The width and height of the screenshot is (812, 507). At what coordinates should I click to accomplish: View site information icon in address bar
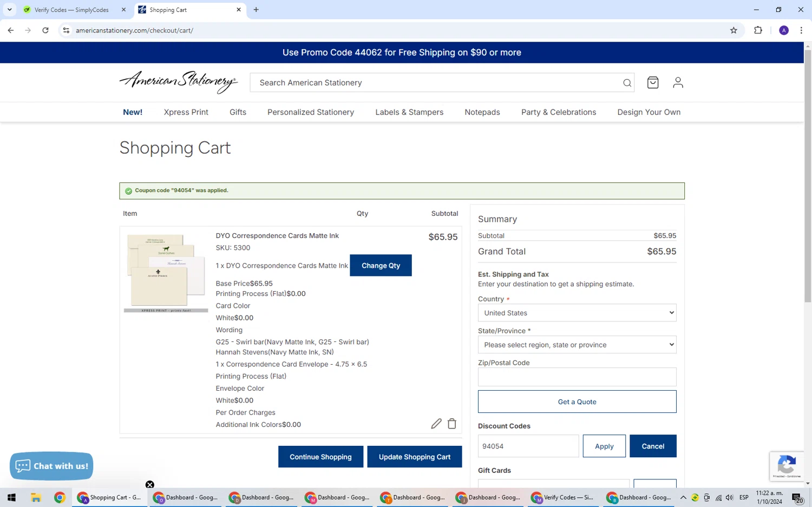tap(66, 30)
